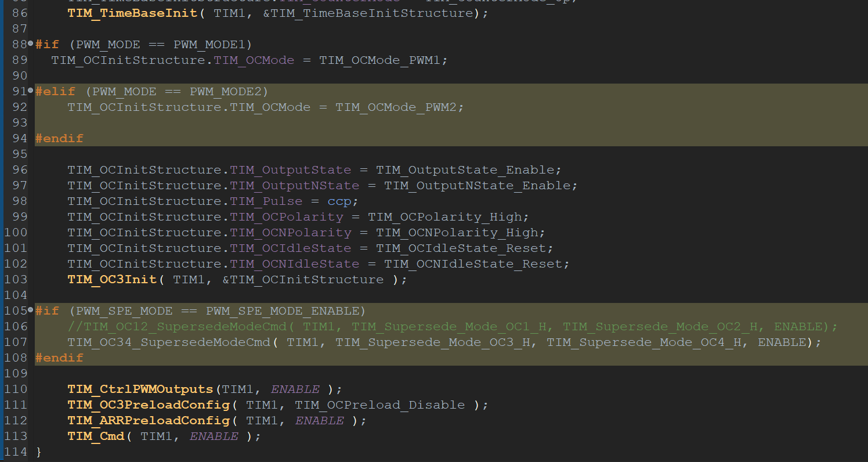868x462 pixels.
Task: Select PWM_MODE1 in the line 88 condition
Action: 209,45
